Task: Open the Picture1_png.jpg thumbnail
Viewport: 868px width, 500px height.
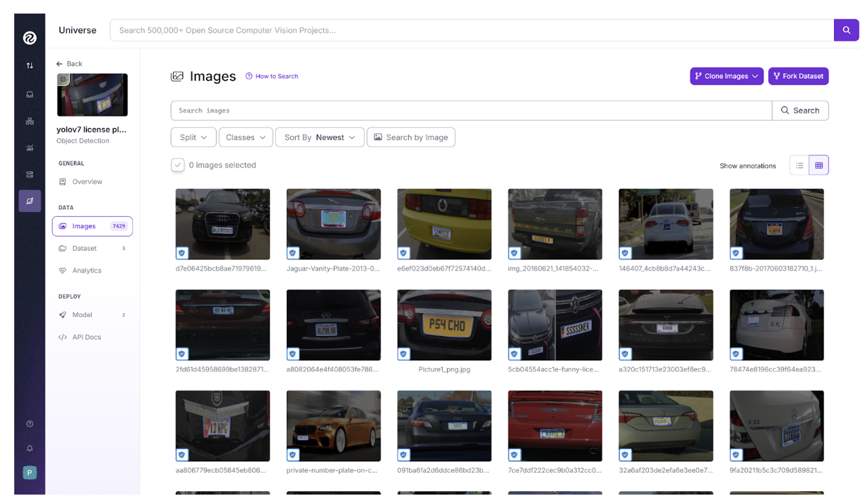Action: tap(444, 325)
